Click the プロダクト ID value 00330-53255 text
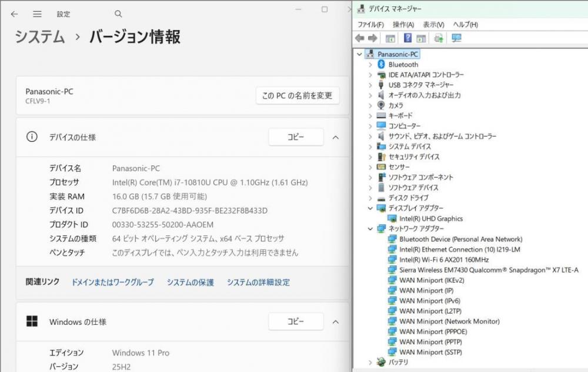The width and height of the screenshot is (588, 372). pos(163,224)
